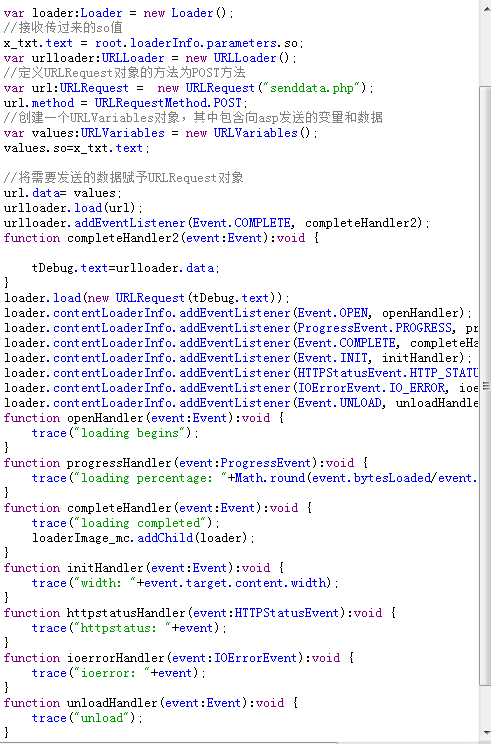Screen dimensions: 491x744
Task: Click the addEventListener line with Event.INIT
Action: point(238,358)
